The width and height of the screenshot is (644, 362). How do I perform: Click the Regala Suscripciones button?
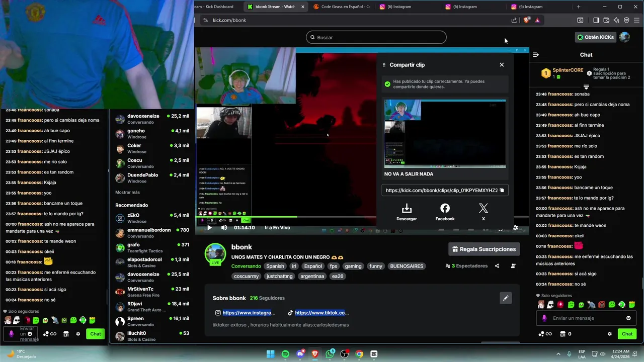point(484,249)
